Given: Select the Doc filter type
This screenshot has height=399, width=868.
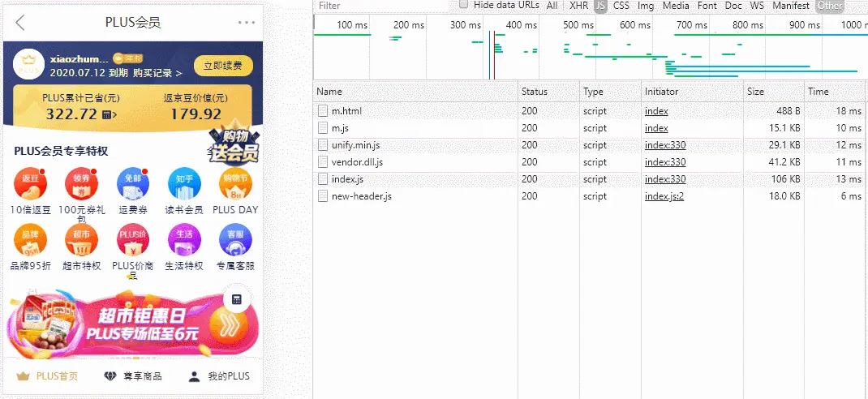Looking at the screenshot, I should (x=733, y=6).
